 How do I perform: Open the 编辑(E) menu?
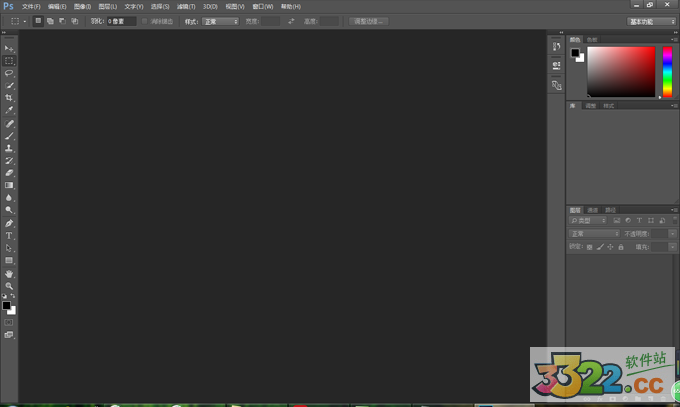57,7
